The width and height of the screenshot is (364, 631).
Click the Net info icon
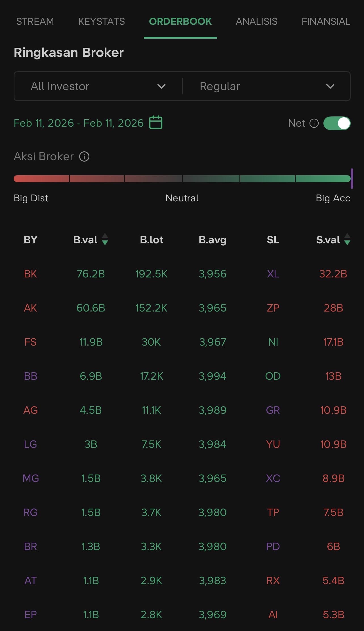pos(314,123)
